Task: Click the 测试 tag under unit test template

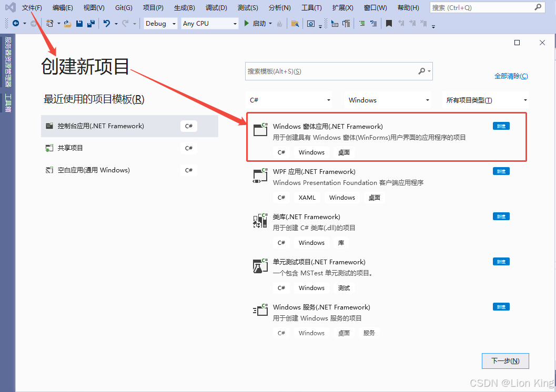Action: click(343, 288)
